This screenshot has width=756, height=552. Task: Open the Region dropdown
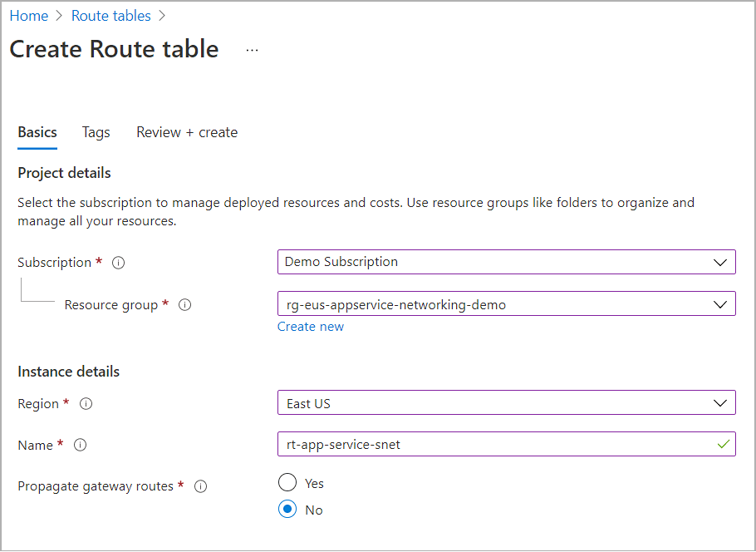click(506, 403)
